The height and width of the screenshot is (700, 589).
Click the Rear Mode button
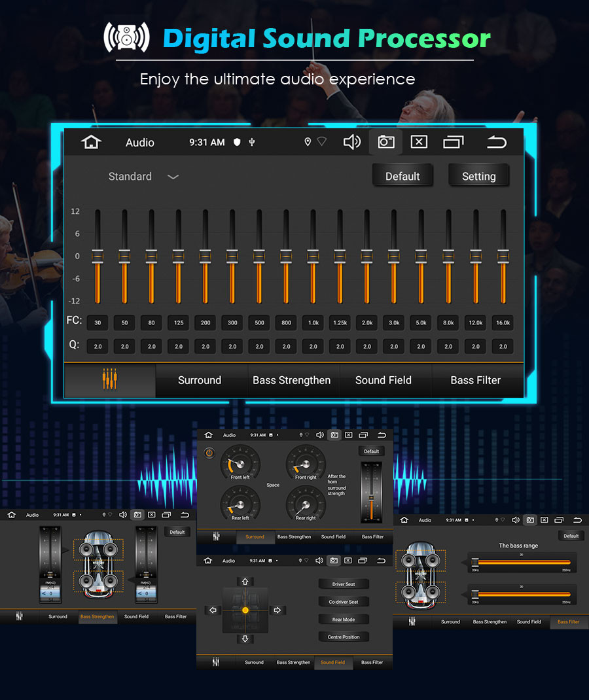(344, 619)
